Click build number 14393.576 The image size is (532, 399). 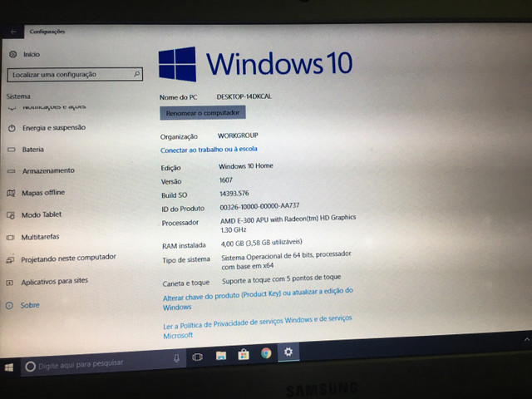[234, 194]
